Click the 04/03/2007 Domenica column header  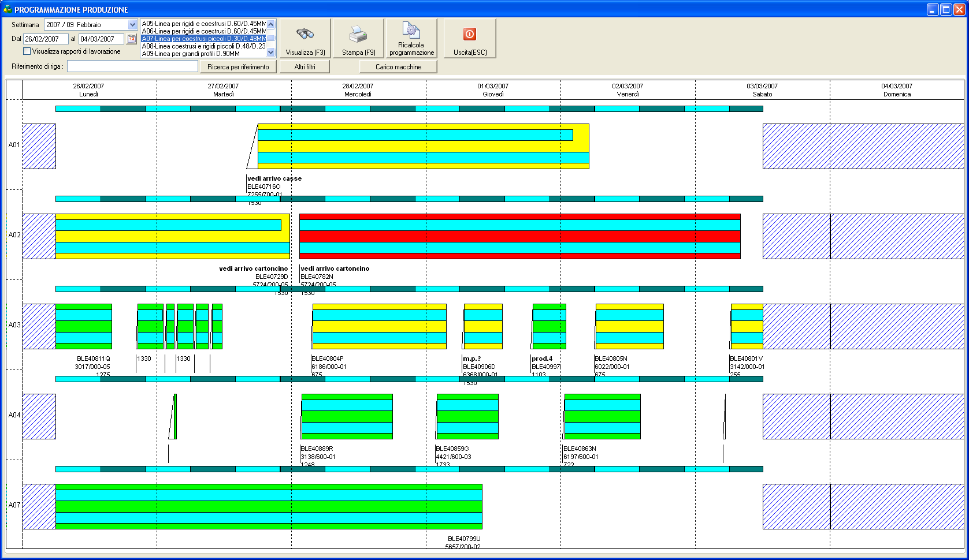click(x=897, y=90)
